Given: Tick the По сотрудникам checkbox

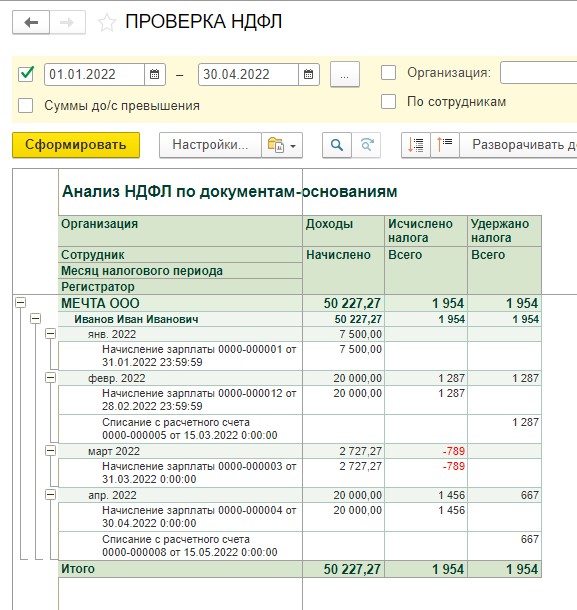Looking at the screenshot, I should [388, 102].
